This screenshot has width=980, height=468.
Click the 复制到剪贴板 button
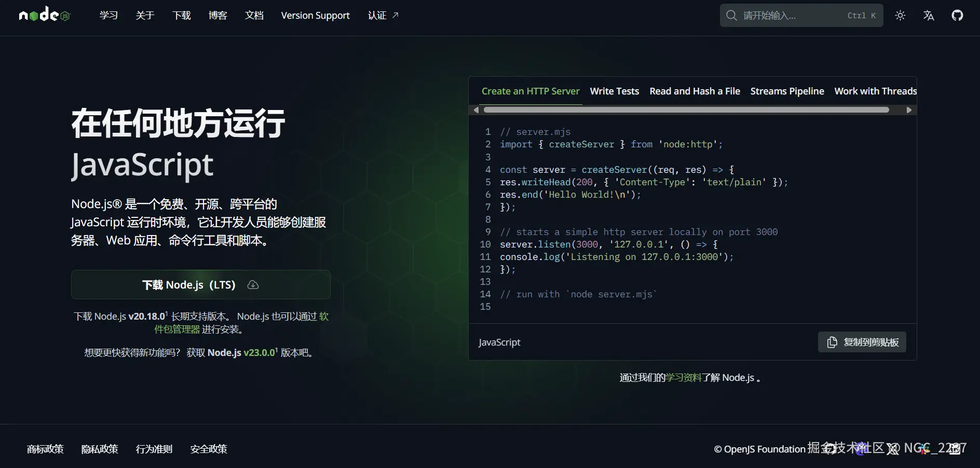(x=862, y=342)
